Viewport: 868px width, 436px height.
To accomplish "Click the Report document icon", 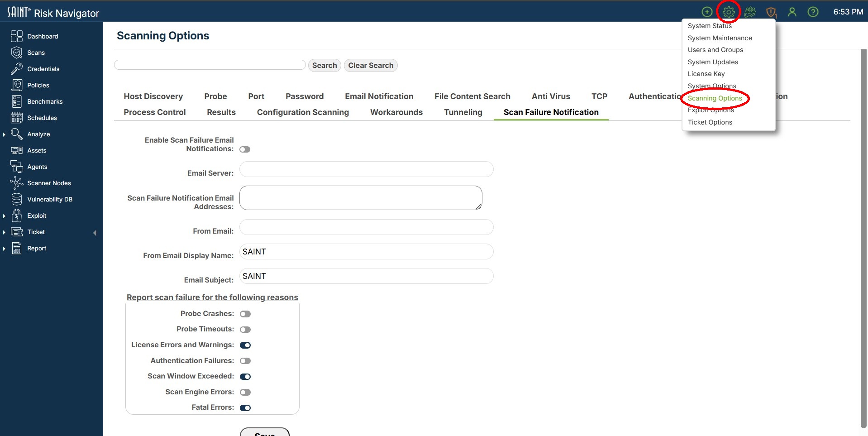I will point(17,248).
